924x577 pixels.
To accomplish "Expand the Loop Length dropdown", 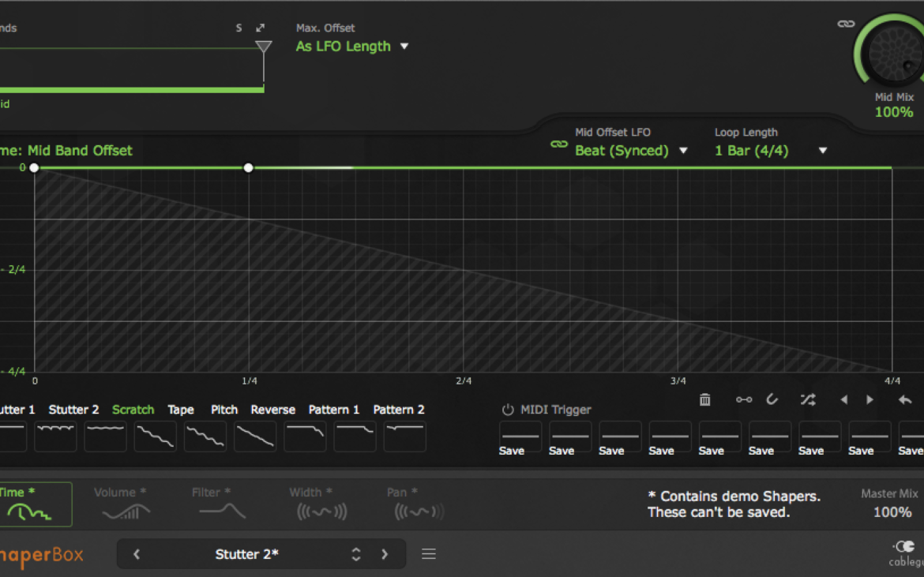I will tap(770, 151).
